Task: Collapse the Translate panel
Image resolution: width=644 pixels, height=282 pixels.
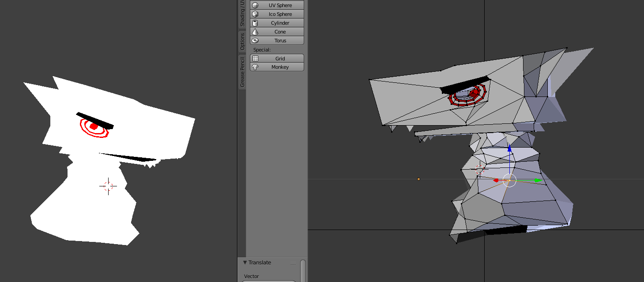Action: point(245,263)
